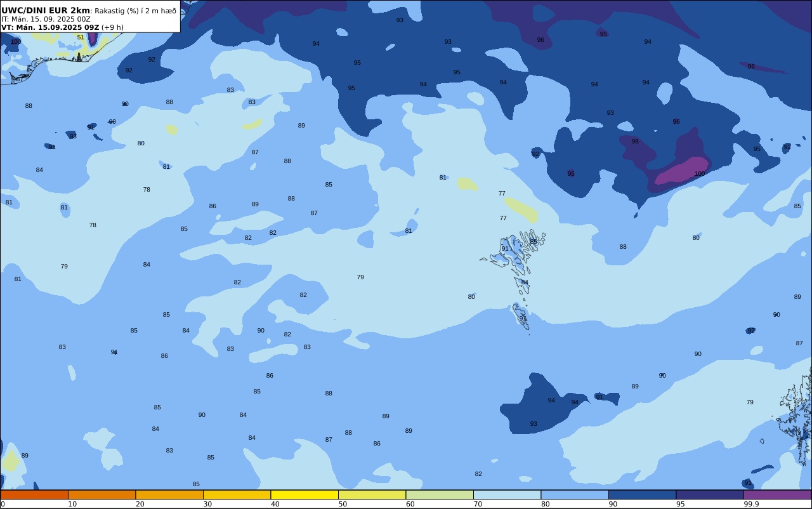Viewport: 812px width, 509px height.
Task: Click the '95' tick on the colour scale
Action: tap(681, 504)
